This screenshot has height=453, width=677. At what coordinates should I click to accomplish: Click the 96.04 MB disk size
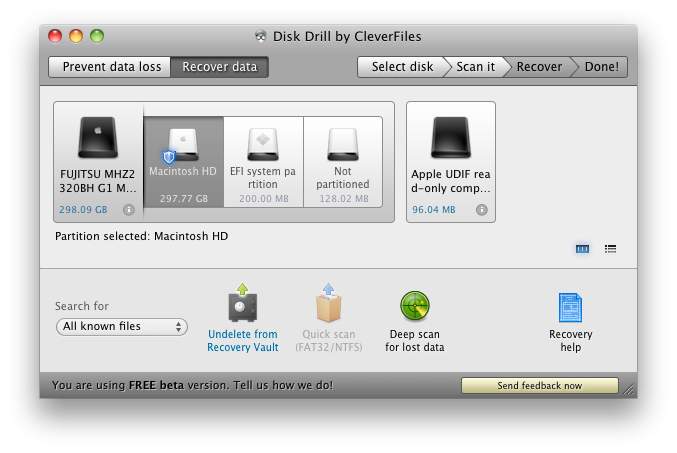[433, 210]
